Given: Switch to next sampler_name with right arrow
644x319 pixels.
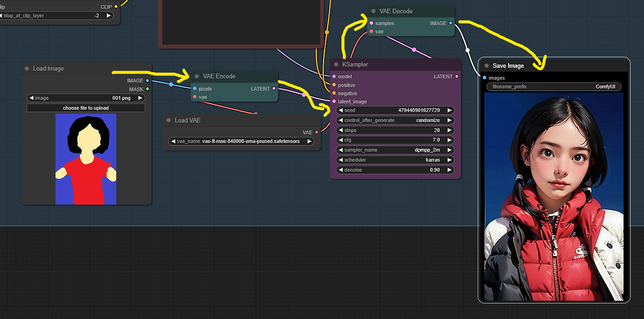Looking at the screenshot, I should [x=449, y=150].
